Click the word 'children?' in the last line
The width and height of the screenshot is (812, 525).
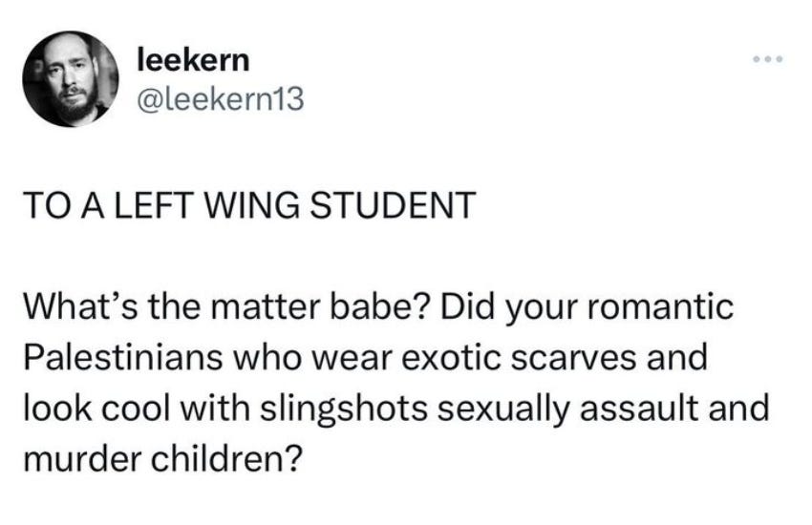[x=226, y=458]
